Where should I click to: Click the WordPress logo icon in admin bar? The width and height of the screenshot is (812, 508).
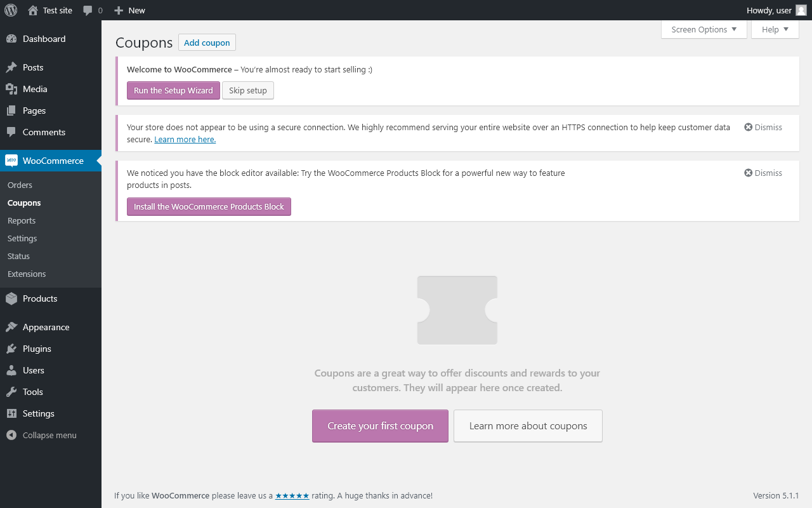coord(11,10)
